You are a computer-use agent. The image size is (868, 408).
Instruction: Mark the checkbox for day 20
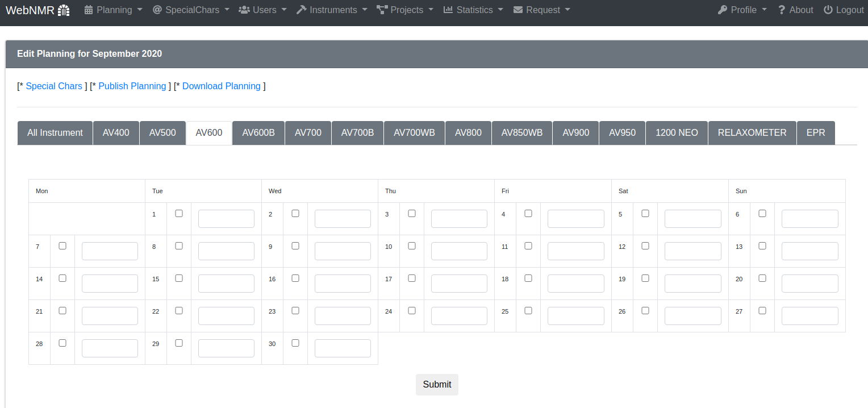[x=762, y=278]
